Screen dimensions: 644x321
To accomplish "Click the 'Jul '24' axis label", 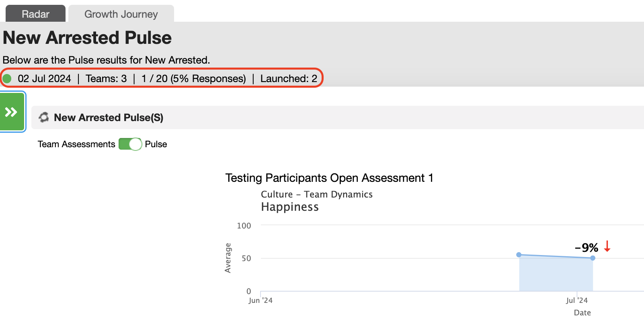I will point(577,300).
